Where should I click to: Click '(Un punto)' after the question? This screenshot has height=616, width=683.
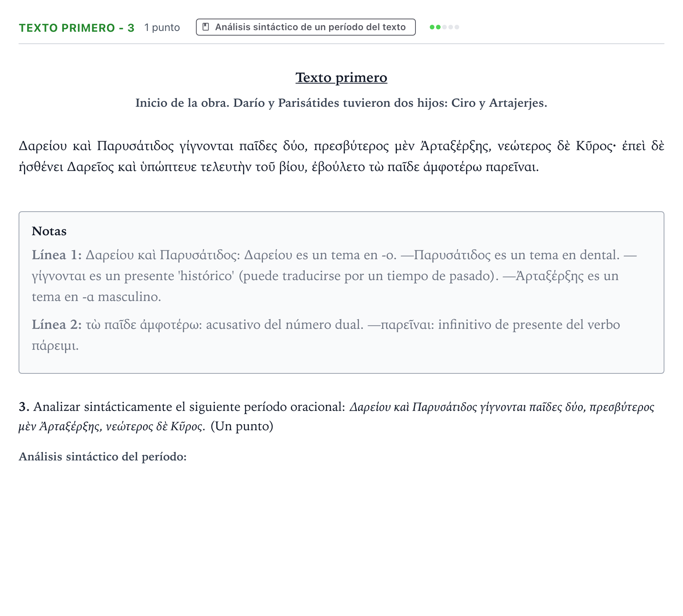coord(242,426)
